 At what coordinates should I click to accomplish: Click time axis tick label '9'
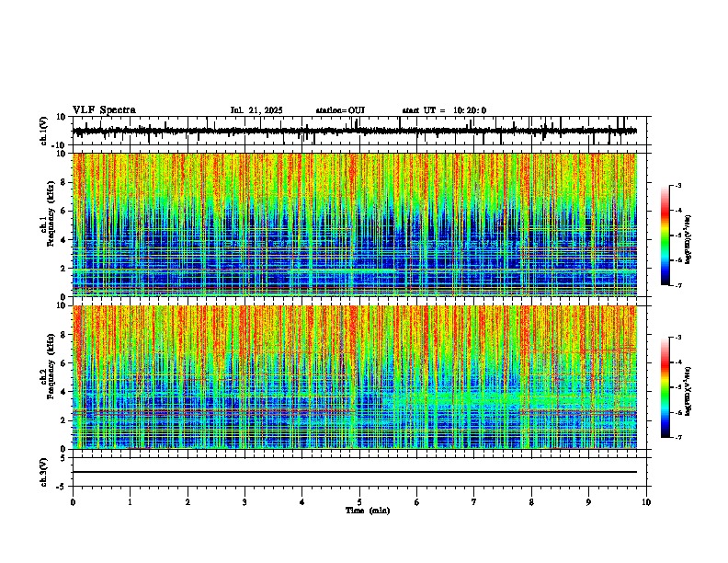point(588,502)
